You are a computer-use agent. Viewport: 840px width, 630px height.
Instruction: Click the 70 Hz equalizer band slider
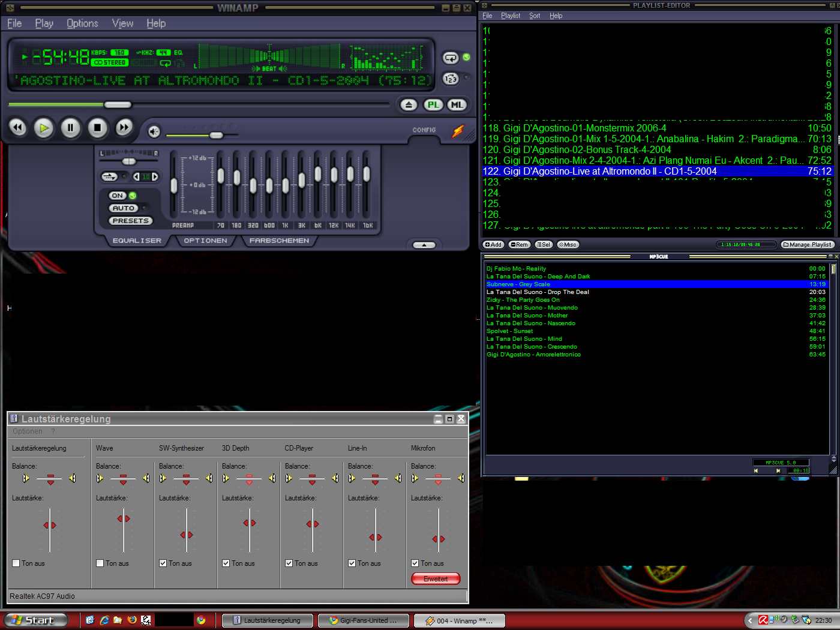[221, 176]
